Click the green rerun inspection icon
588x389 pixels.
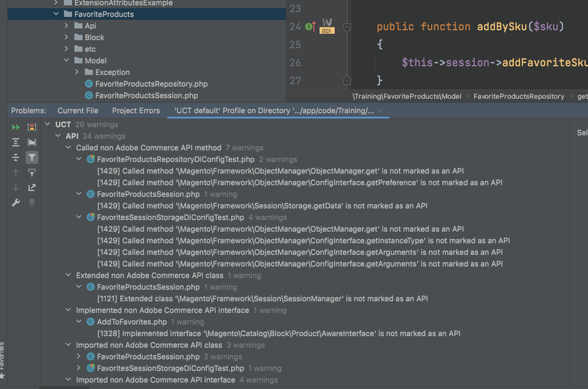pyautogui.click(x=16, y=127)
